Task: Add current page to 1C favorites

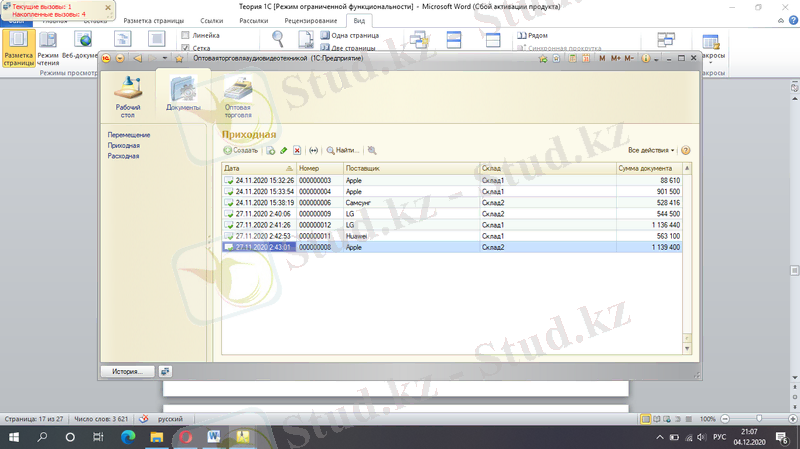Action: click(x=543, y=59)
